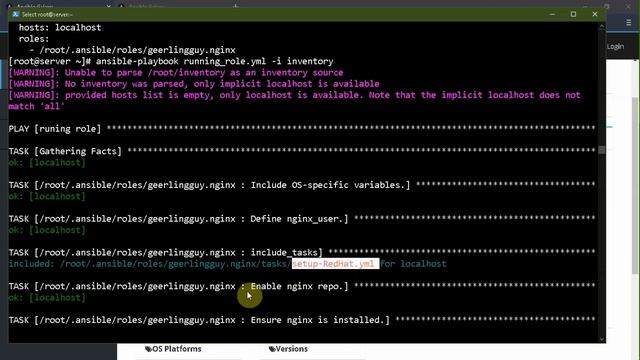Click the 'TASK [Gathering Facts]' line
Viewport: 640px width, 360px height.
(302, 151)
